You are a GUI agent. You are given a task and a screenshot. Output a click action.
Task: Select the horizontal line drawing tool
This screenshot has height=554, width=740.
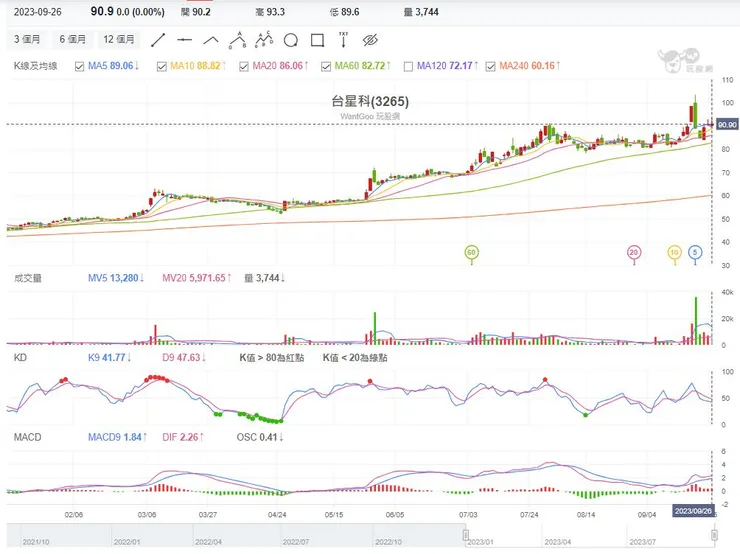click(184, 40)
